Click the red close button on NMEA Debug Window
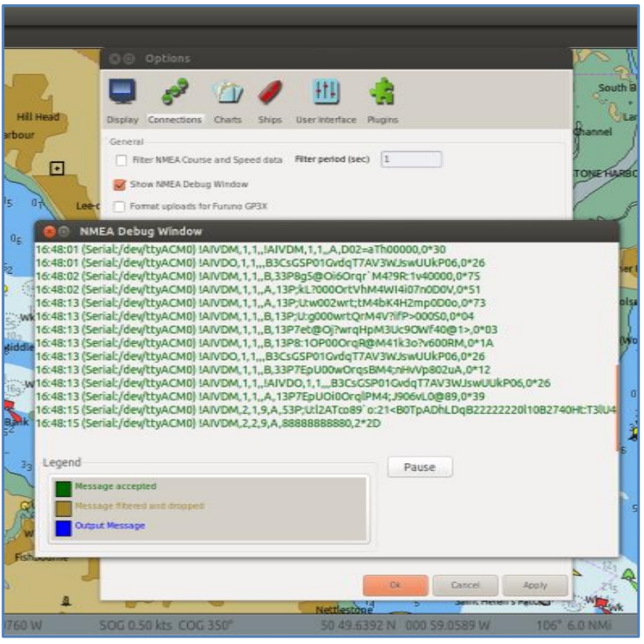644x644 pixels. click(x=49, y=232)
